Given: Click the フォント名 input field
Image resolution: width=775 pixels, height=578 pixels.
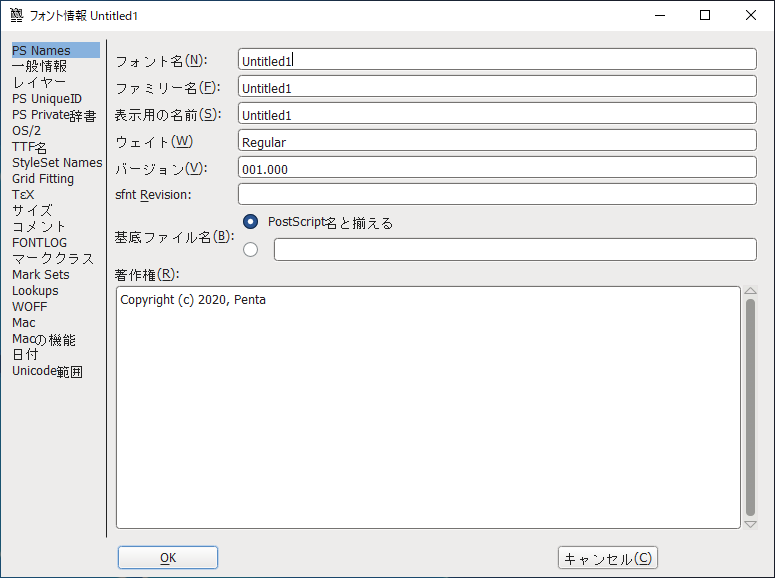Looking at the screenshot, I should click(x=497, y=59).
